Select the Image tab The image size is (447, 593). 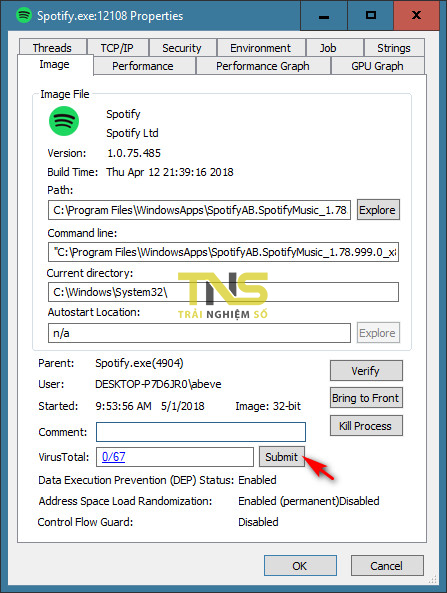point(54,64)
